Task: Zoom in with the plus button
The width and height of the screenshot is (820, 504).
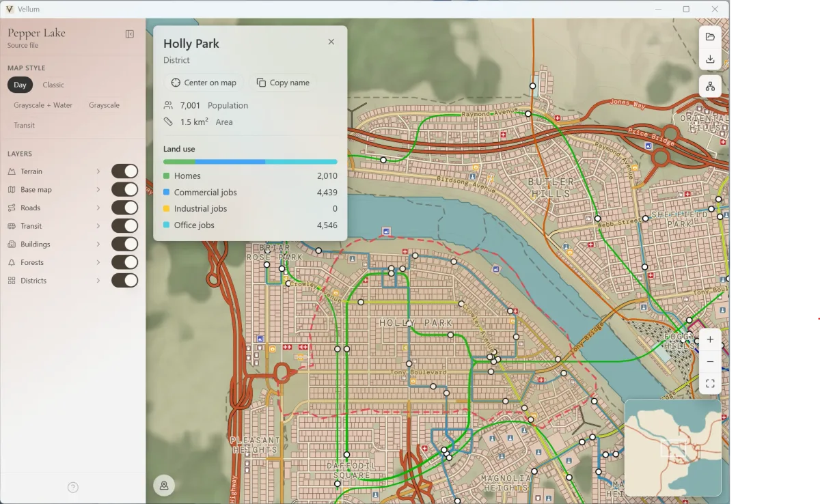Action: [710, 339]
